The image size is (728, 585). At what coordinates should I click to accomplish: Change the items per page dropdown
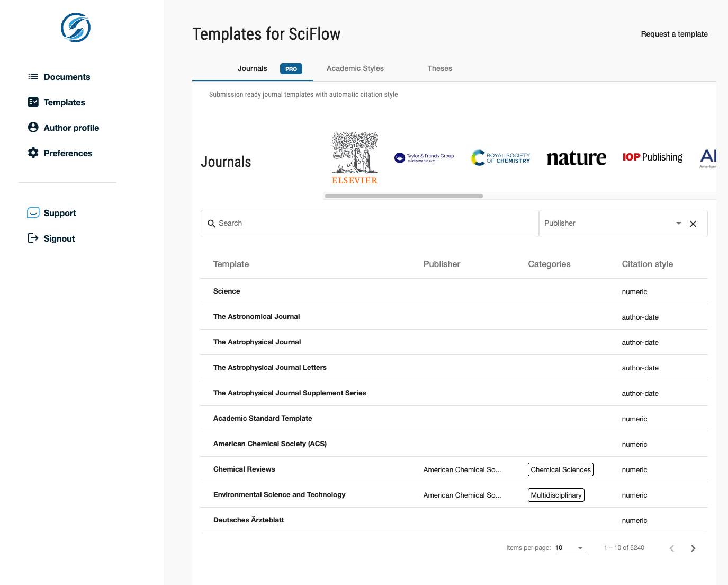tap(570, 548)
